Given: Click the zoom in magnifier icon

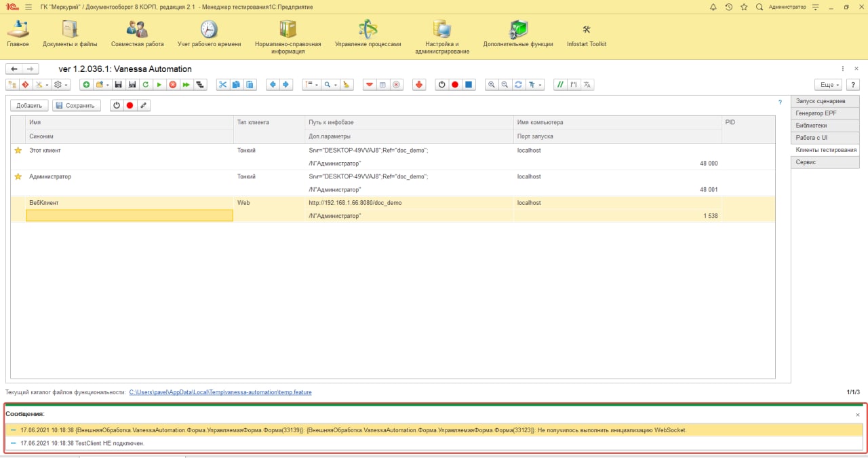Looking at the screenshot, I should click(x=492, y=85).
